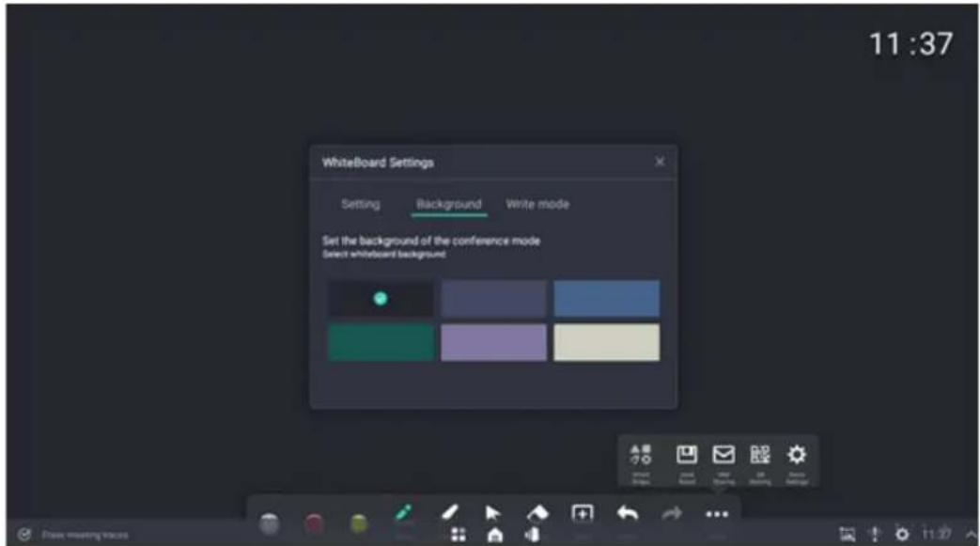980x546 pixels.
Task: Open system settings gear in tray
Action: (x=902, y=534)
